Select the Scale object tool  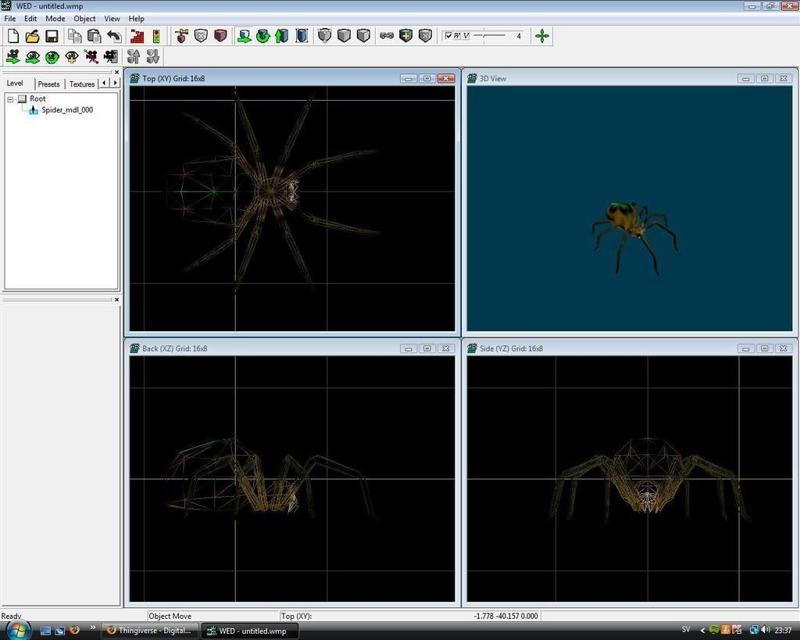coord(281,36)
